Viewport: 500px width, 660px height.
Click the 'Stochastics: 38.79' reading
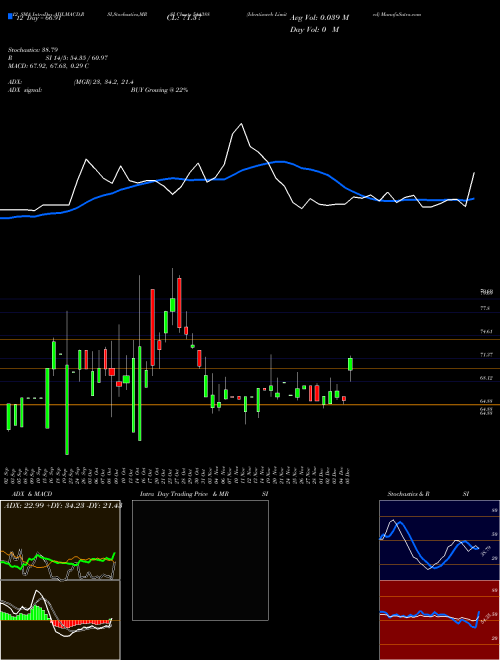tap(33, 50)
